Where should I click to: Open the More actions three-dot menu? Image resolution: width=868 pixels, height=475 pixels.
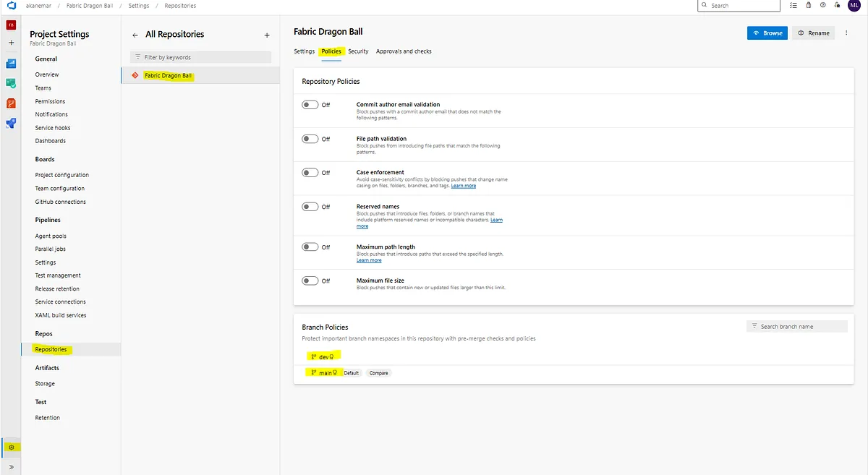846,33
